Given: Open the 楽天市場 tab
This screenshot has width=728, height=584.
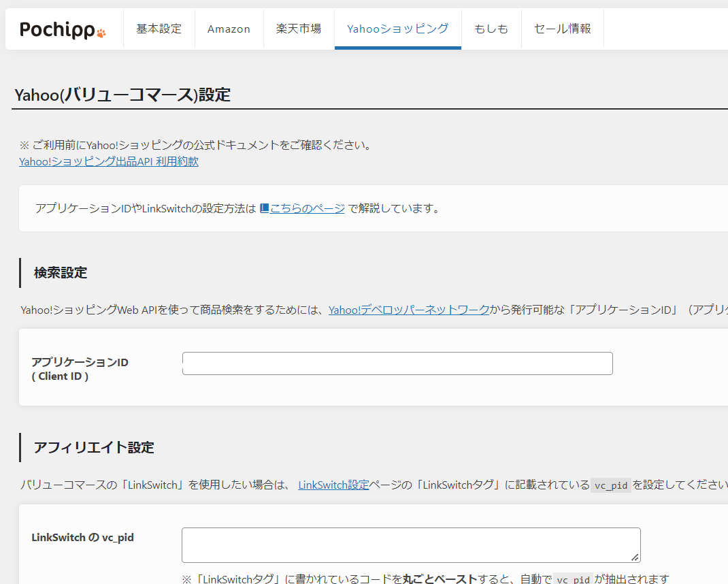Looking at the screenshot, I should coord(299,29).
